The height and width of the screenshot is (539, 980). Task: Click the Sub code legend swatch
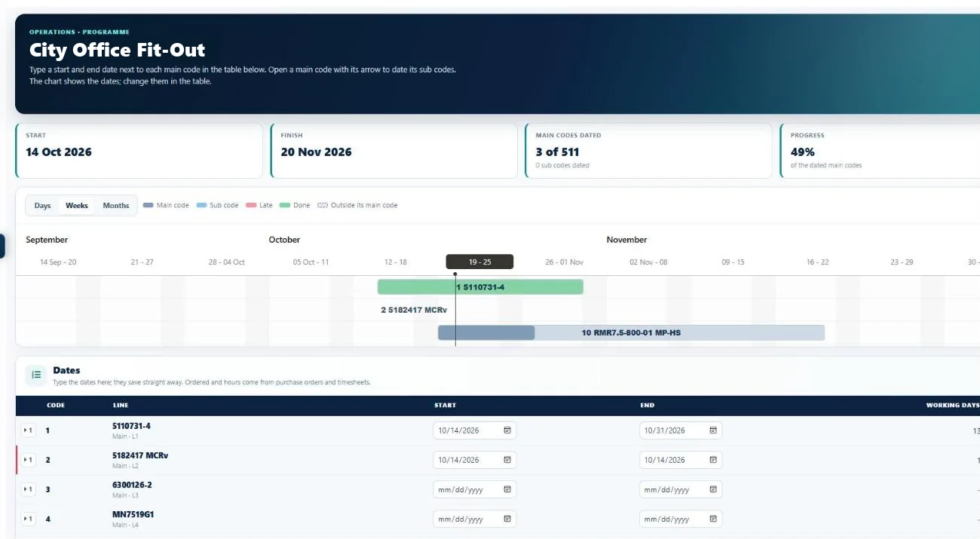coord(201,205)
